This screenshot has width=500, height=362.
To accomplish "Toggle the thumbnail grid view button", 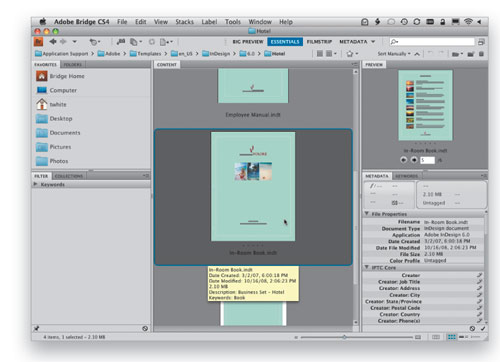I will click(452, 337).
